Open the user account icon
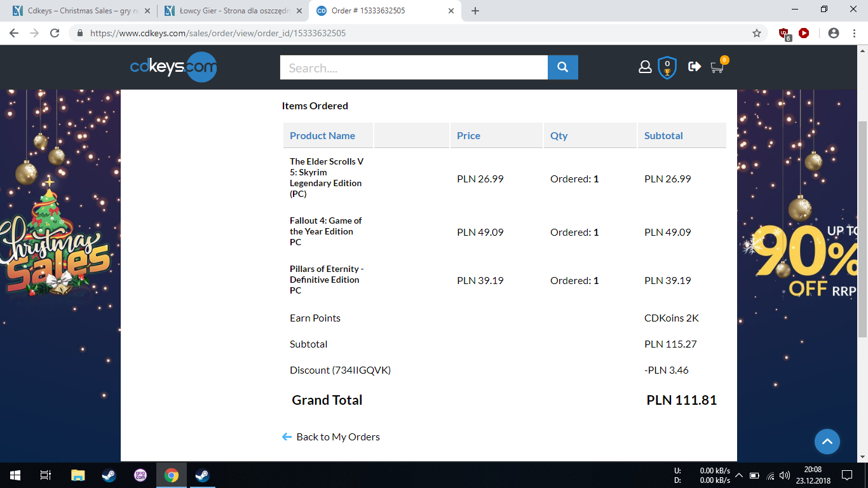Screen dimensions: 868x488 click(645, 67)
